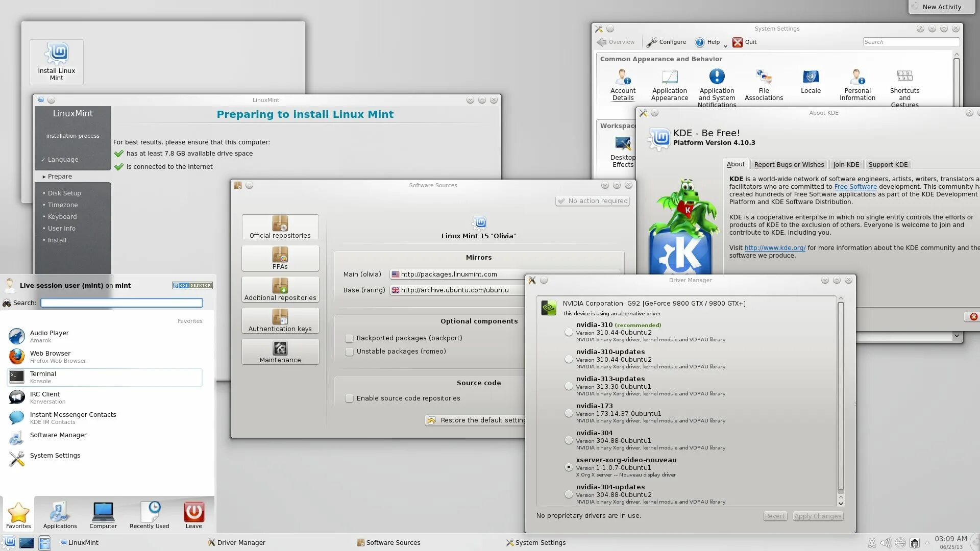This screenshot has width=980, height=551.
Task: Launch Amarok Audio Player from menu
Action: coord(105,336)
